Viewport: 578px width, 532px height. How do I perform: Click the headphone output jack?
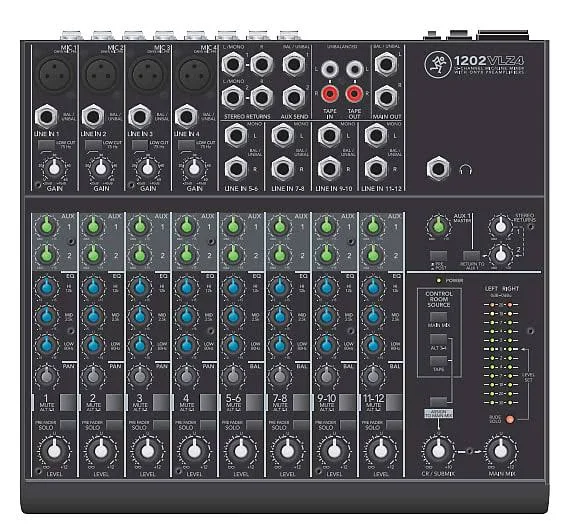click(x=438, y=169)
